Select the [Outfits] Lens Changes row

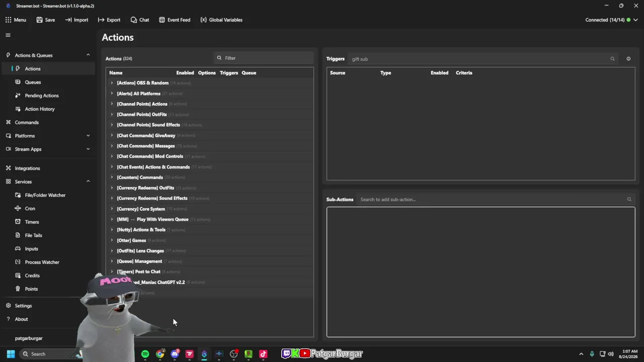pyautogui.click(x=210, y=251)
